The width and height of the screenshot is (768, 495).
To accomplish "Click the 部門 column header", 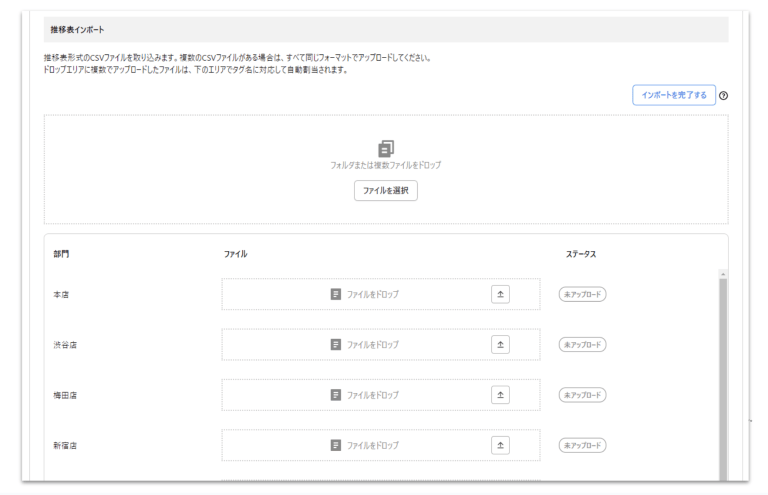I will (61, 254).
